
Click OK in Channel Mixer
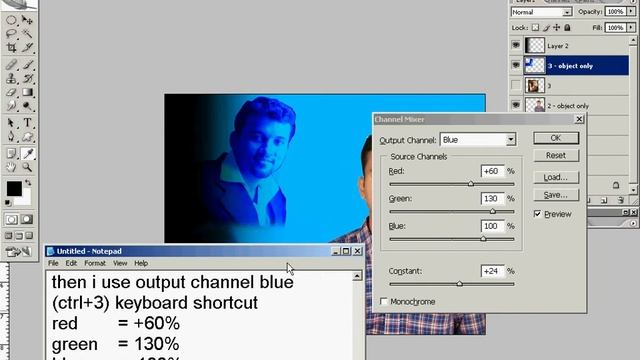point(556,138)
